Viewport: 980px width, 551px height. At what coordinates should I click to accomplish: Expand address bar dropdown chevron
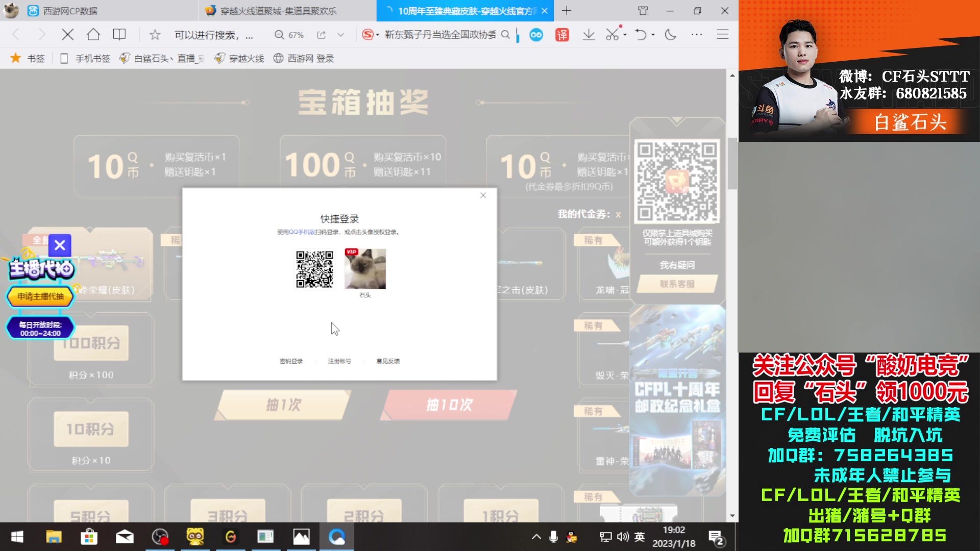click(x=340, y=35)
